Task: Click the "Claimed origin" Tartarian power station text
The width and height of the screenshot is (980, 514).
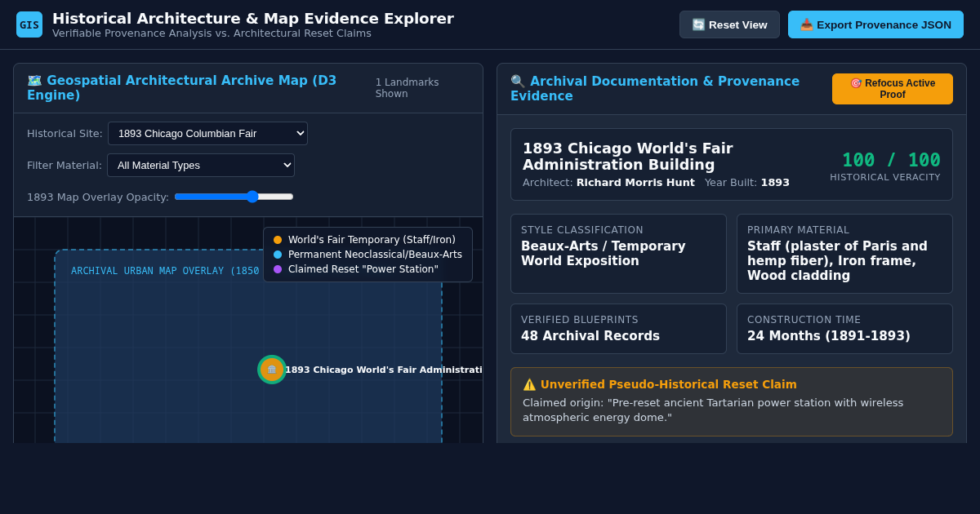Action: click(x=713, y=410)
